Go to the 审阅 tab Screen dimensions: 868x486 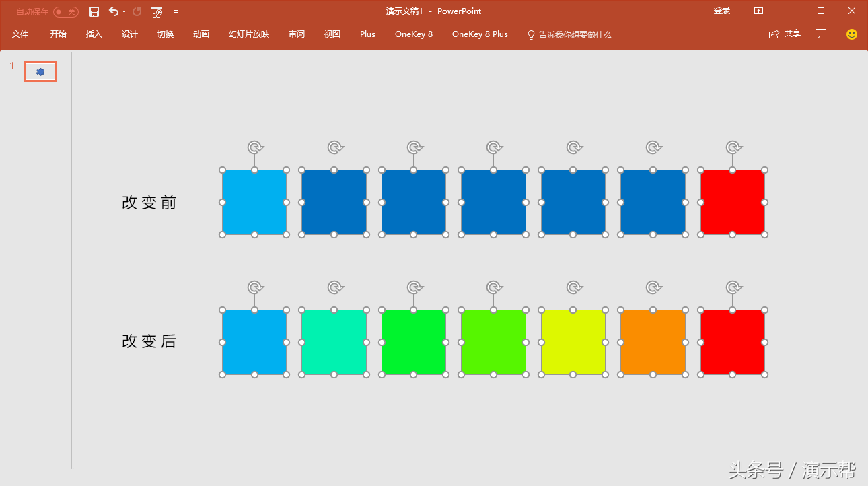click(x=297, y=34)
